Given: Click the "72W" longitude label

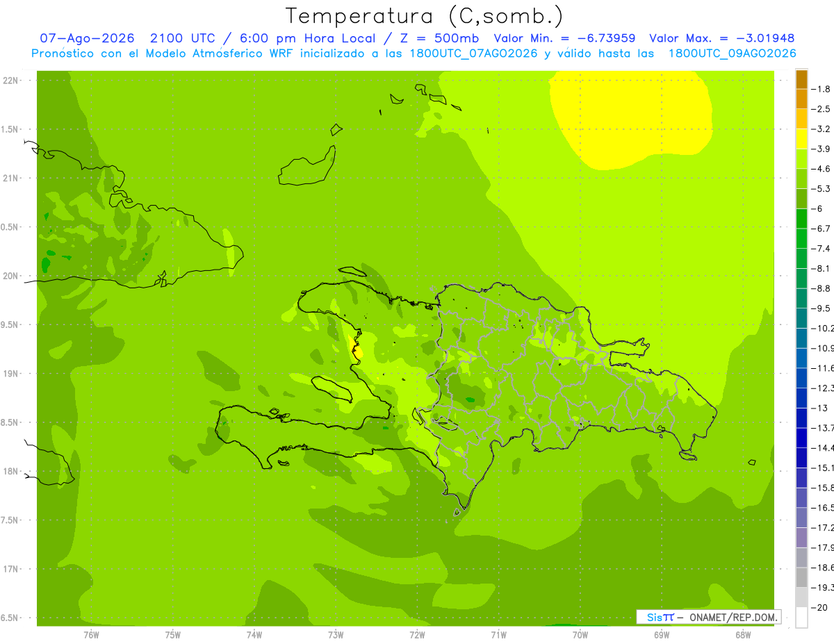Looking at the screenshot, I should 417,635.
